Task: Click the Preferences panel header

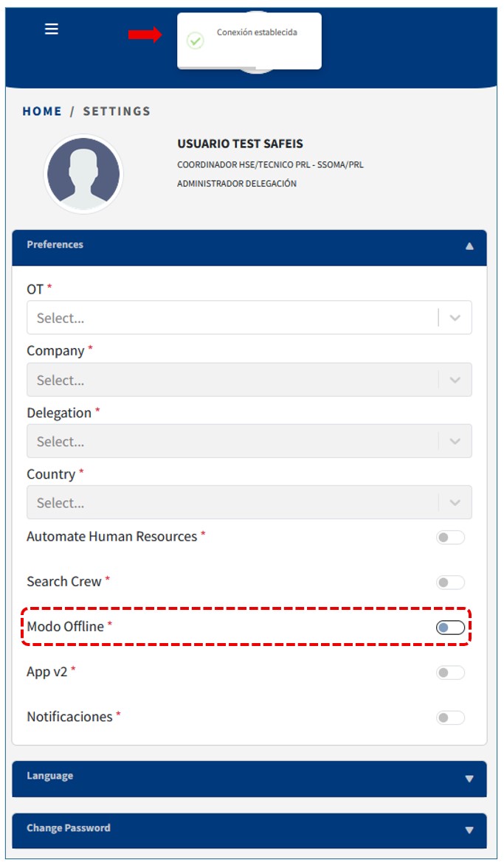Action: pos(221,246)
